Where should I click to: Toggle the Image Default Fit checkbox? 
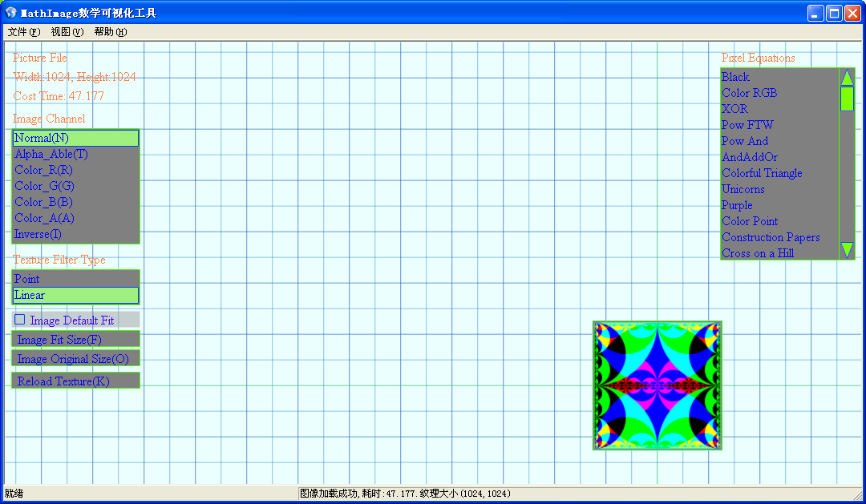pos(20,320)
